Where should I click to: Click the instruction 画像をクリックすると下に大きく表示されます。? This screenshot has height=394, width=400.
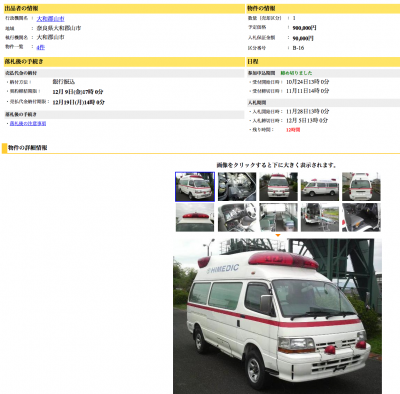click(x=277, y=165)
